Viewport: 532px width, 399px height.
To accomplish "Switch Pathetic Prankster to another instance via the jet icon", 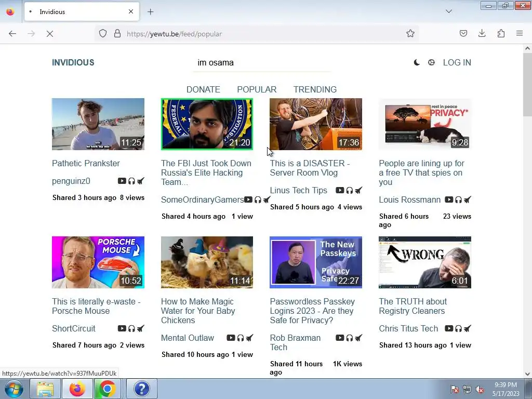I will (x=140, y=181).
